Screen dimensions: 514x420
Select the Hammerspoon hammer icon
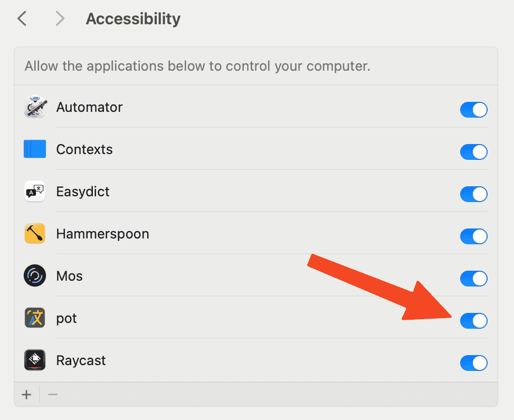point(35,233)
